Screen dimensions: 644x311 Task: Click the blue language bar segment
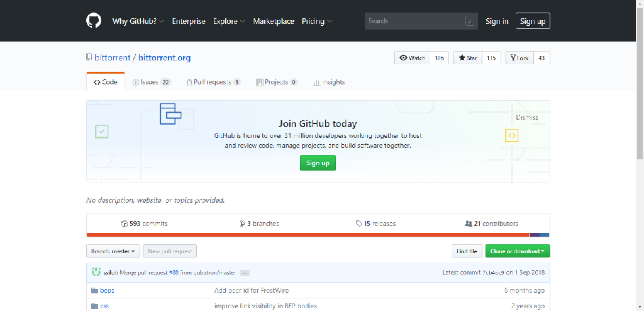coord(545,235)
